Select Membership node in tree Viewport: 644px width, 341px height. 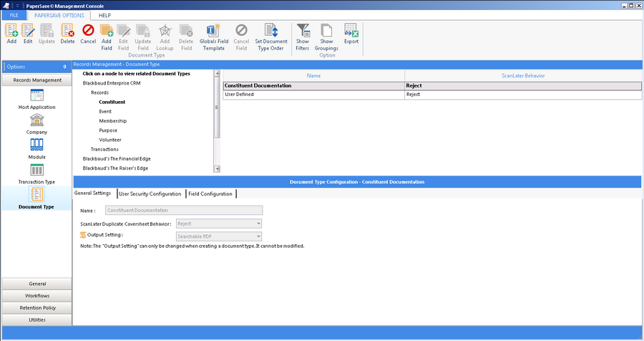pyautogui.click(x=113, y=121)
